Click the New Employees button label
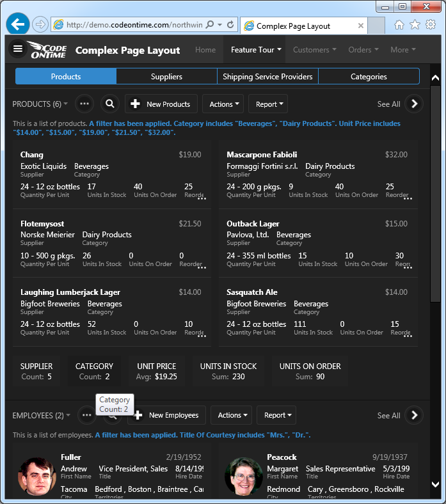Viewport: 446px width, 504px height. point(173,415)
